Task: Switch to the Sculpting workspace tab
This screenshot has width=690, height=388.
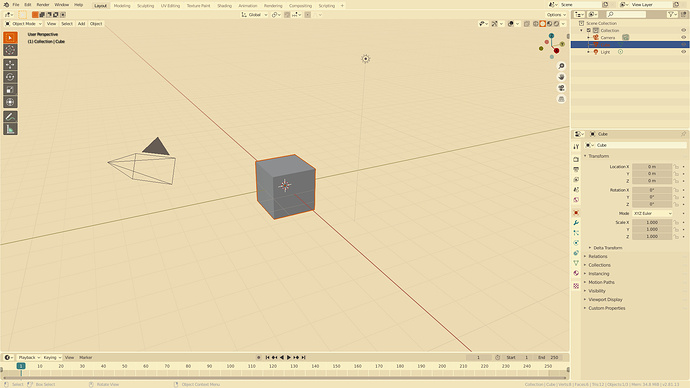Action: click(x=145, y=6)
